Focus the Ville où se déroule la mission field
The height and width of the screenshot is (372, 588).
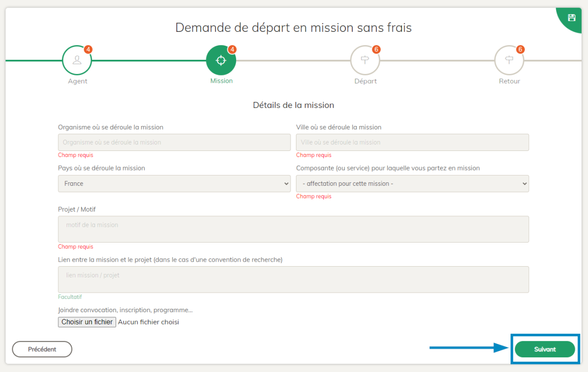[412, 143]
